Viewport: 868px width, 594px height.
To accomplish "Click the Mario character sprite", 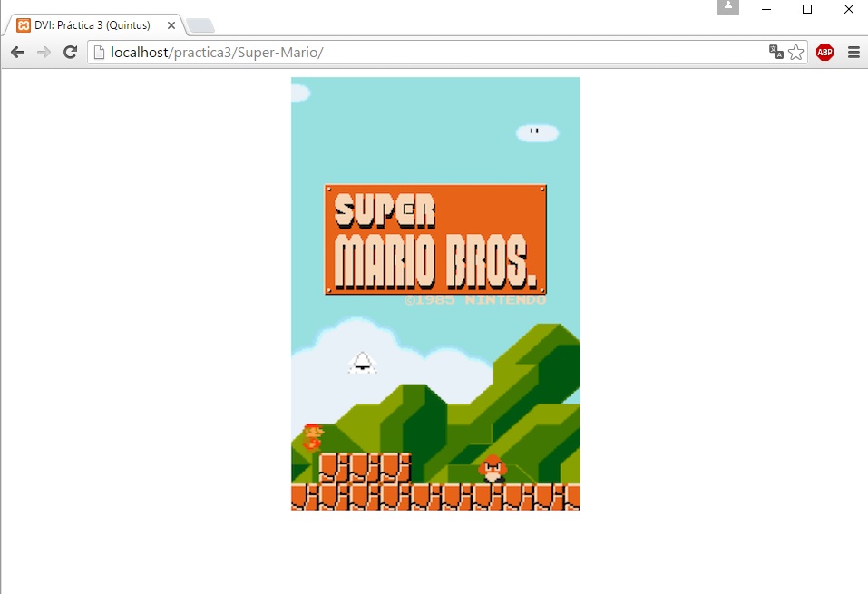I will click(313, 438).
